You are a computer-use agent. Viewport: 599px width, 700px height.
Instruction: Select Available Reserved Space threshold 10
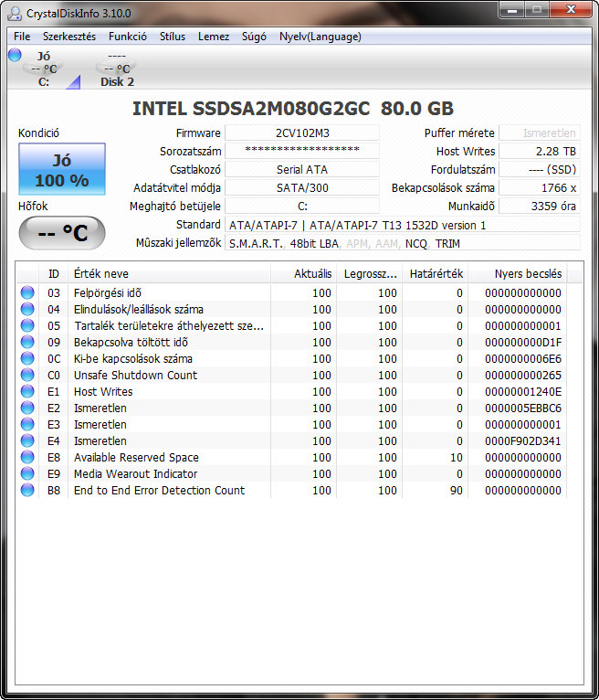[x=457, y=458]
